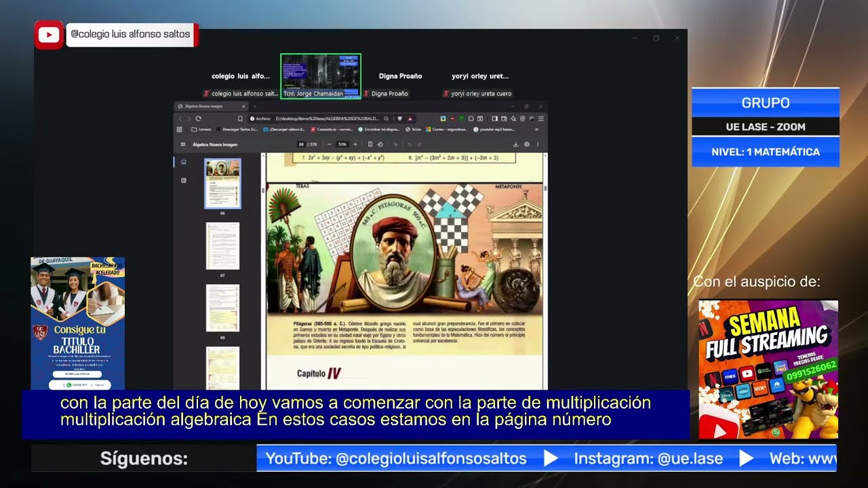Click the zoom percentage field showing 53%
Viewport: 868px width, 488px height.
click(x=342, y=144)
